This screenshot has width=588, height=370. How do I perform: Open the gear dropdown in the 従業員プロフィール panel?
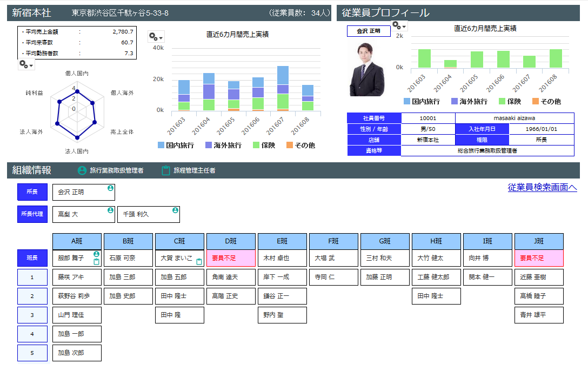tap(399, 25)
